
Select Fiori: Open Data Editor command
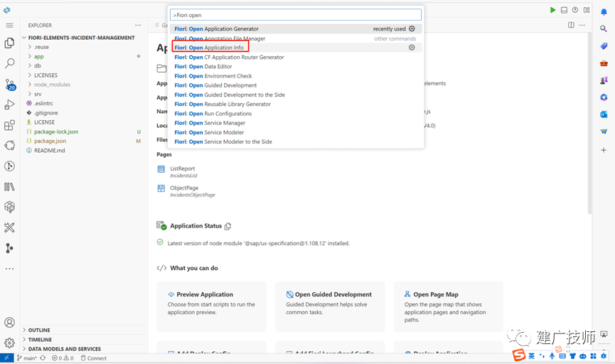coord(296,66)
